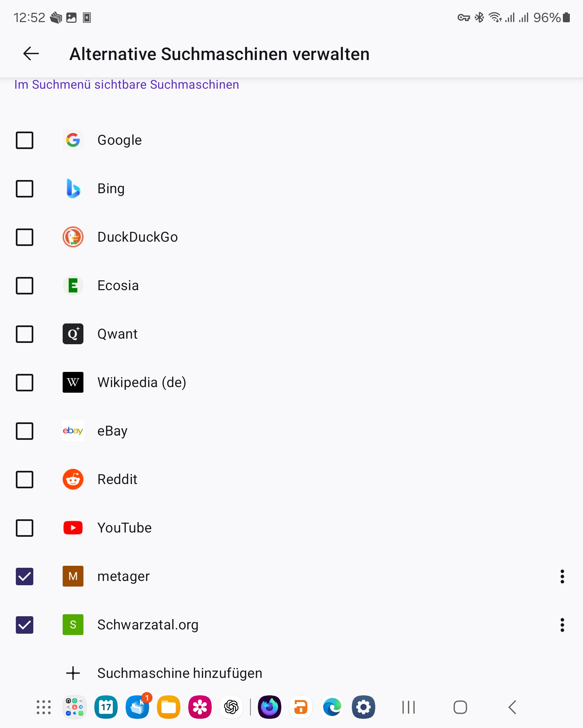The width and height of the screenshot is (583, 728).
Task: Tick the YouTube checkbox
Action: [x=25, y=528]
